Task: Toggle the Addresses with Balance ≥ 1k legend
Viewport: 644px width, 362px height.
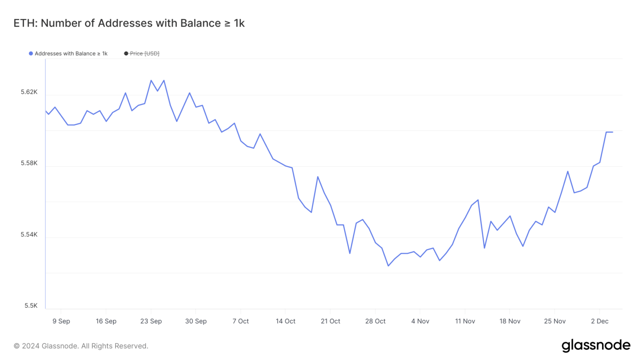Action: pyautogui.click(x=68, y=53)
